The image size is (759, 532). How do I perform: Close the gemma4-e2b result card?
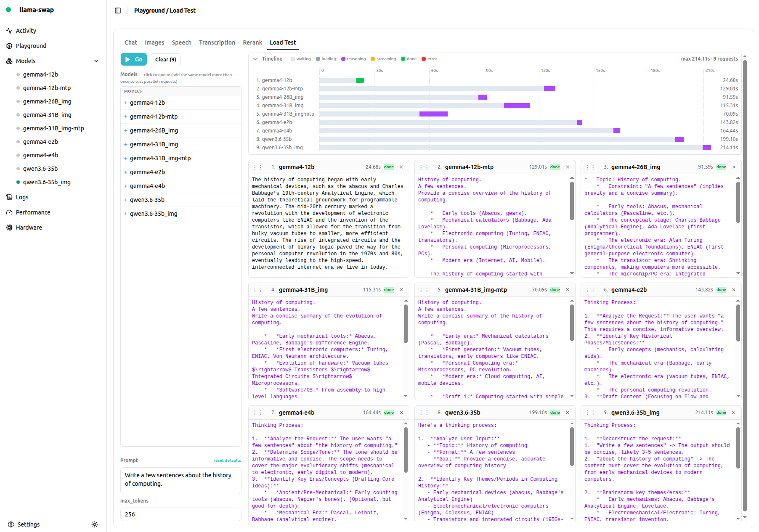coord(734,290)
